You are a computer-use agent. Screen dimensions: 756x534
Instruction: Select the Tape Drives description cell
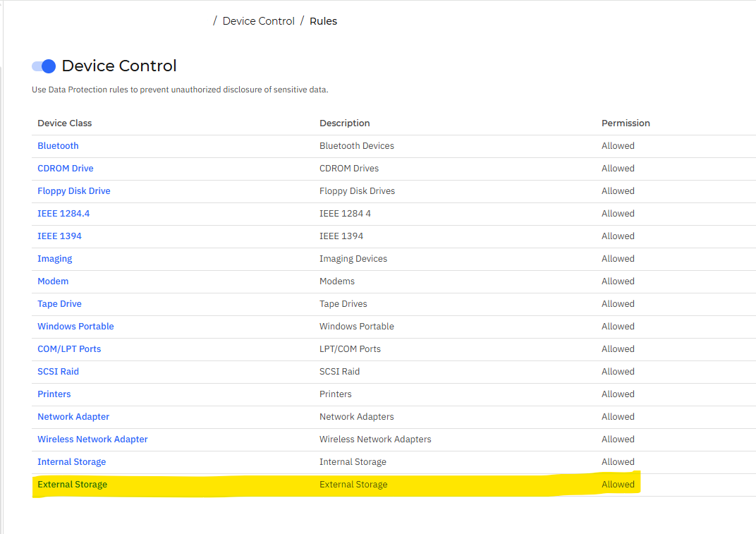343,304
